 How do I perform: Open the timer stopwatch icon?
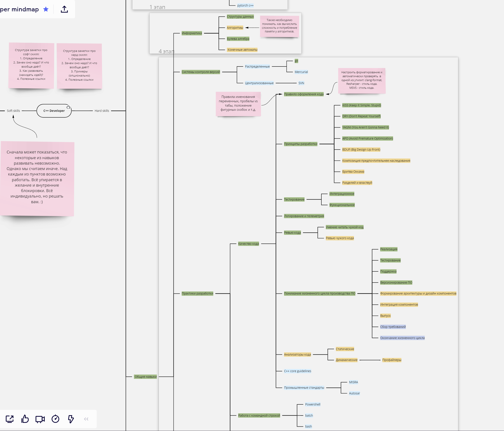(x=55, y=419)
